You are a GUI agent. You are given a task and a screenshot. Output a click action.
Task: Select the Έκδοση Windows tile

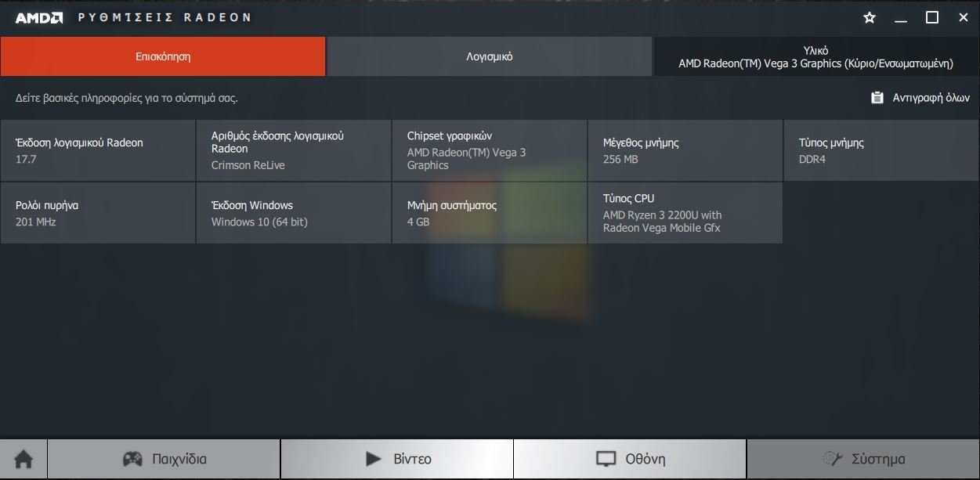pos(294,213)
